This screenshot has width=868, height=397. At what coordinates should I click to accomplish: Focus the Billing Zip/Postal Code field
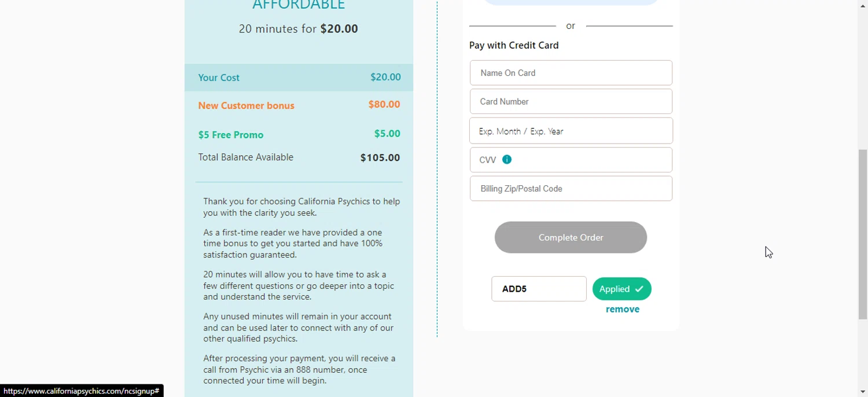coord(571,189)
